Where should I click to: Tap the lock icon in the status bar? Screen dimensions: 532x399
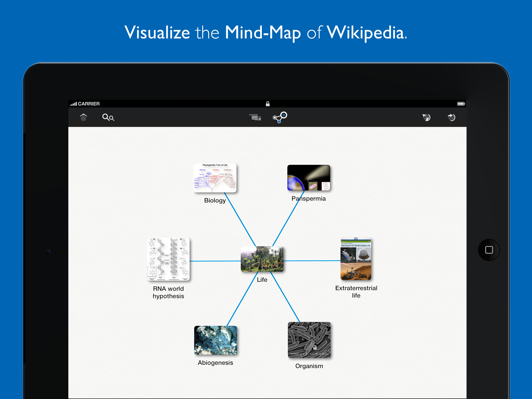[x=268, y=104]
